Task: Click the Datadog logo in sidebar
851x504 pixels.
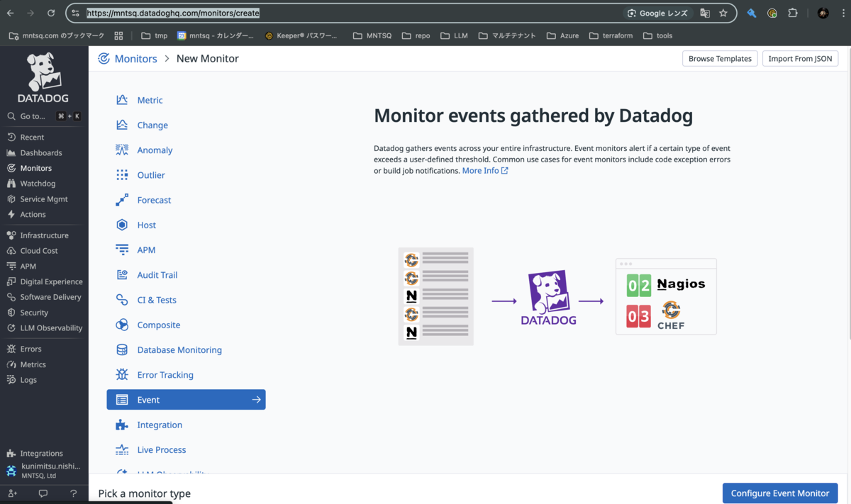Action: point(44,78)
